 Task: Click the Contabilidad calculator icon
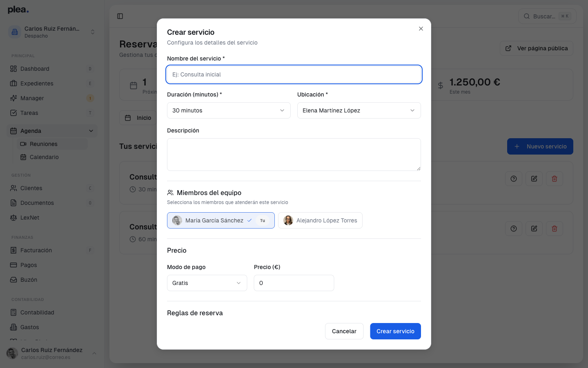pyautogui.click(x=13, y=312)
